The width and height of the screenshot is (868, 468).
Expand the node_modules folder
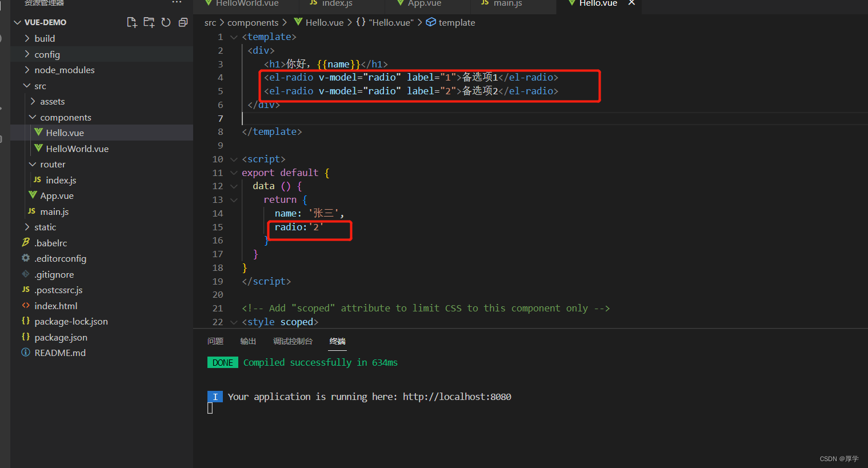pyautogui.click(x=27, y=70)
